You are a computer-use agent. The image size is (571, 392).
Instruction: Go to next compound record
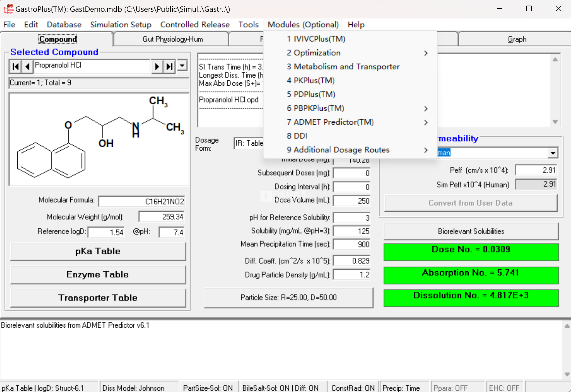tap(157, 67)
